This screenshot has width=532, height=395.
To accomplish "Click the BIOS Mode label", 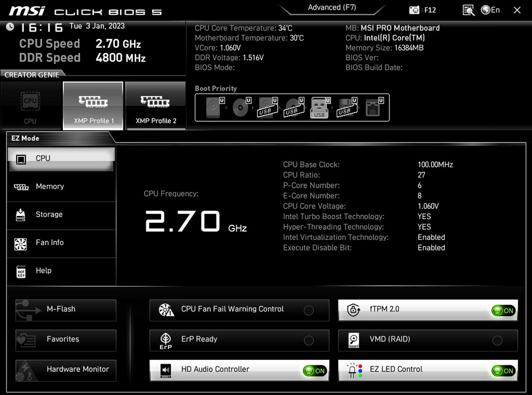I will coord(215,68).
